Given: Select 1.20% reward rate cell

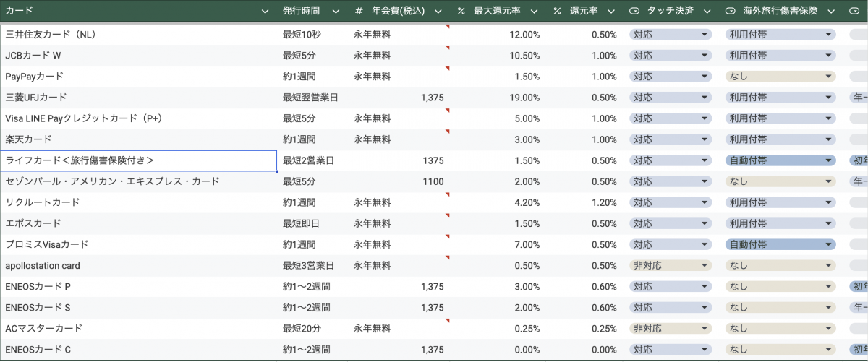Looking at the screenshot, I should tap(584, 202).
